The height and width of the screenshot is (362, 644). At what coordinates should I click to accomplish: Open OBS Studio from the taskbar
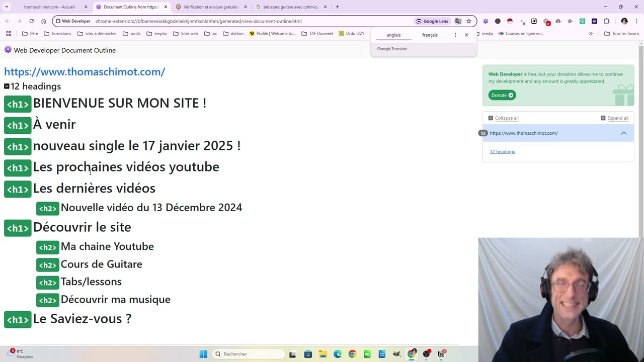click(x=427, y=354)
